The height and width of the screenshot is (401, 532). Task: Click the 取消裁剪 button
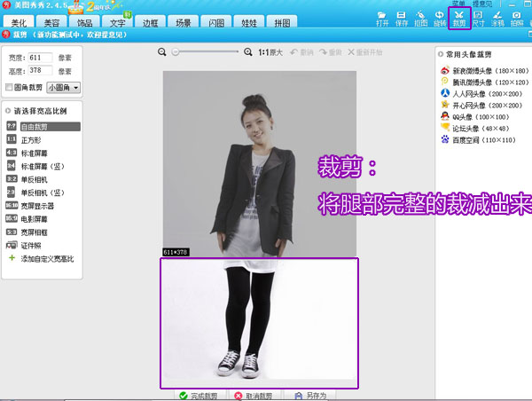pyautogui.click(x=254, y=395)
